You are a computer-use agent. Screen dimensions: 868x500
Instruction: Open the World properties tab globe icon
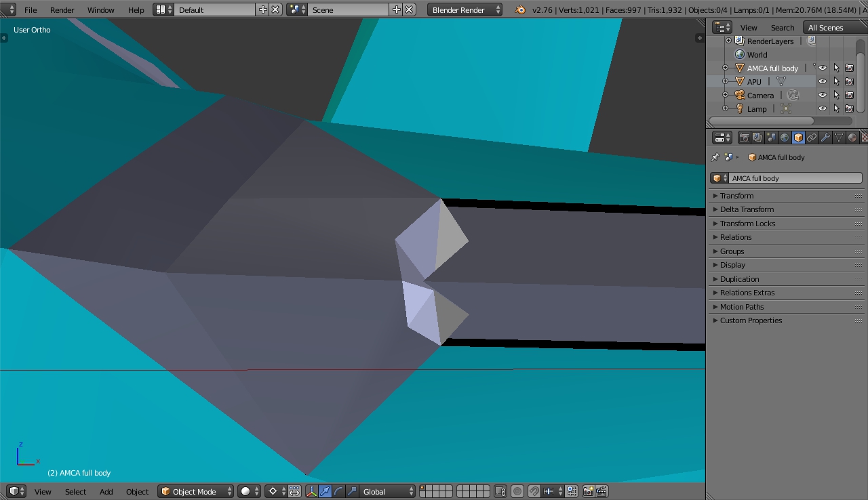785,138
